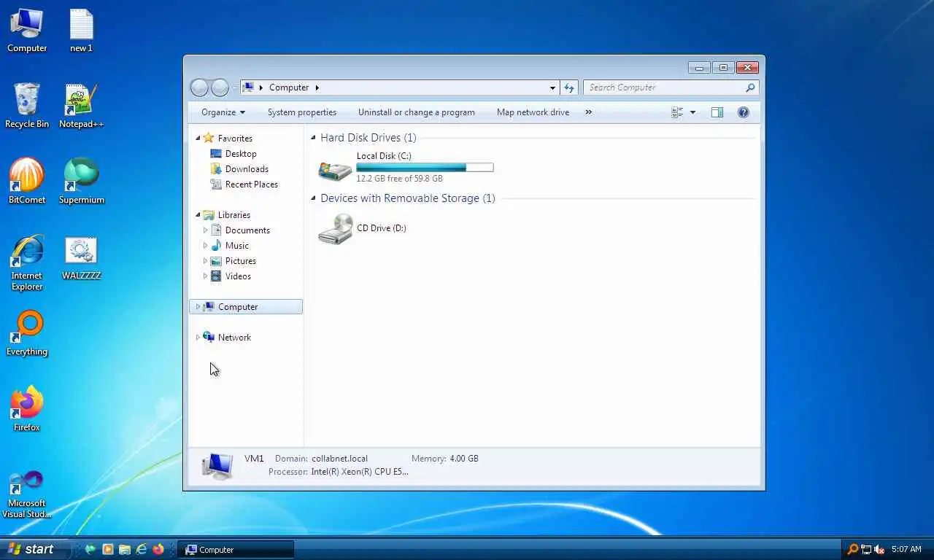Show additional toolbar commands chevron

(x=588, y=112)
